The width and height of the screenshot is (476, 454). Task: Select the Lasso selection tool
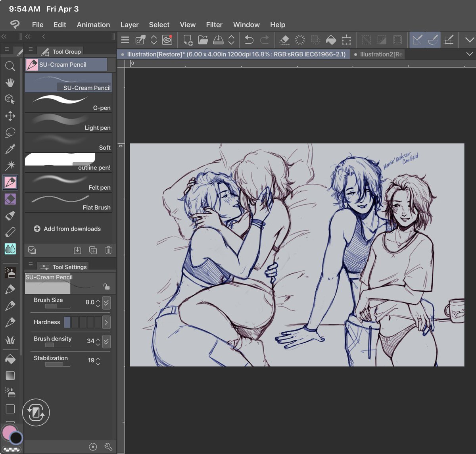click(x=10, y=133)
